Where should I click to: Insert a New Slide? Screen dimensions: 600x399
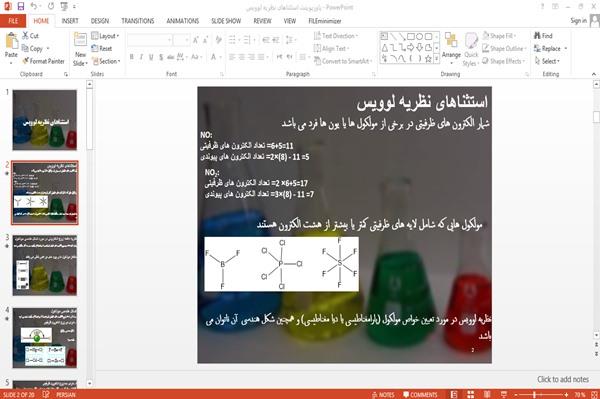[80, 50]
